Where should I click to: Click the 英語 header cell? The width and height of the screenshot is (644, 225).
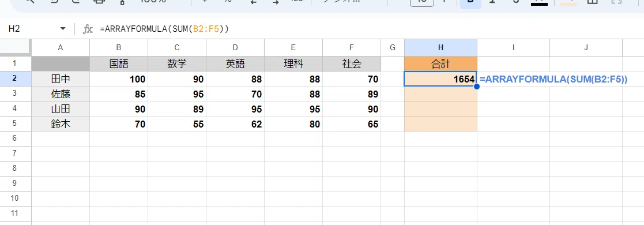(x=235, y=64)
